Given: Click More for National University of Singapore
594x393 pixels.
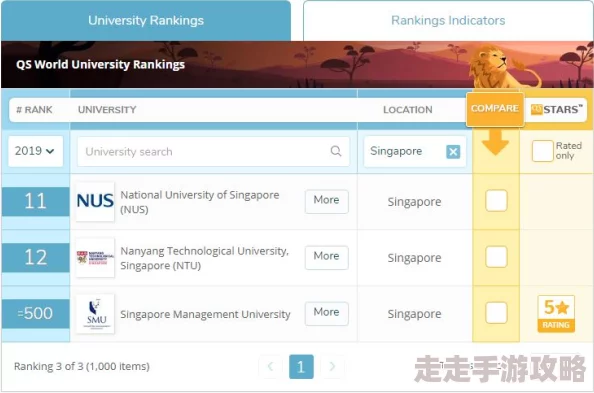Looking at the screenshot, I should coord(327,201).
